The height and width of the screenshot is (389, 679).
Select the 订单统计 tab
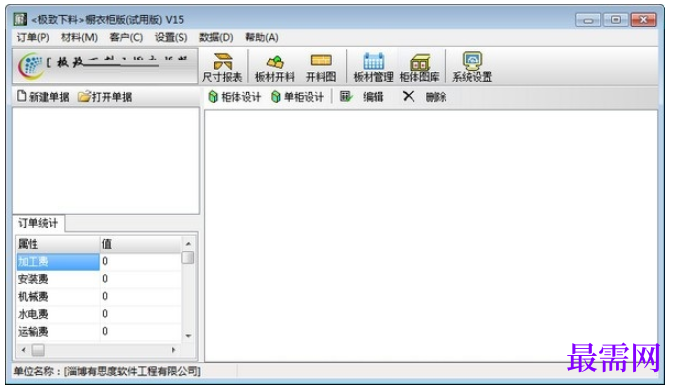(38, 223)
